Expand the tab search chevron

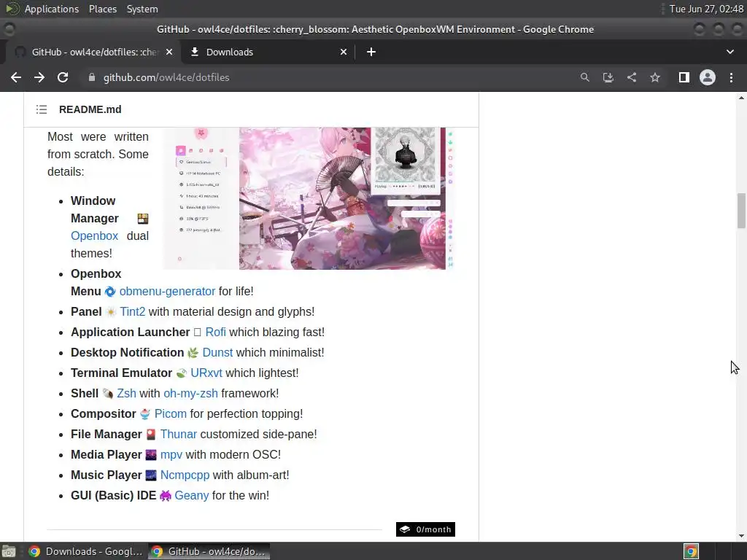pos(729,52)
